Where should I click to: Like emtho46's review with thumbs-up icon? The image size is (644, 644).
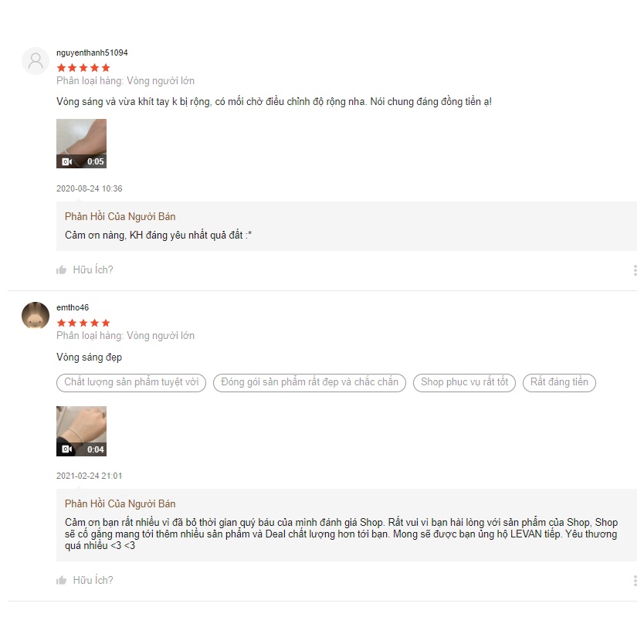coord(62,581)
